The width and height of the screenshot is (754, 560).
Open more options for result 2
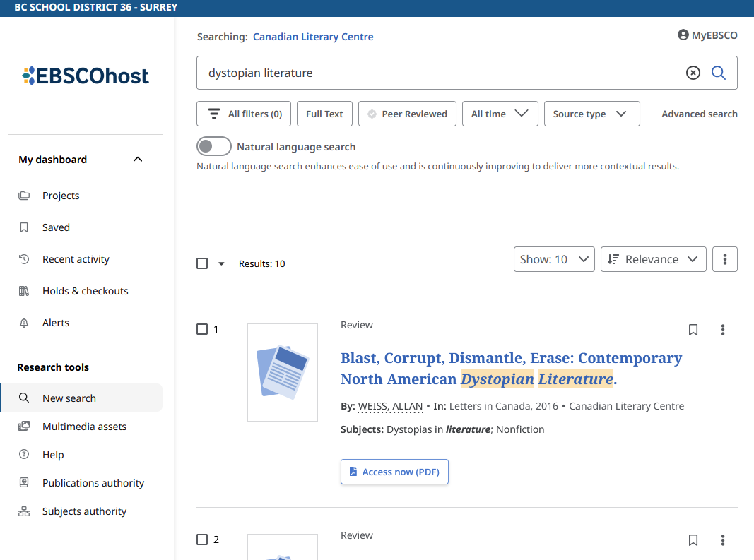tap(723, 540)
